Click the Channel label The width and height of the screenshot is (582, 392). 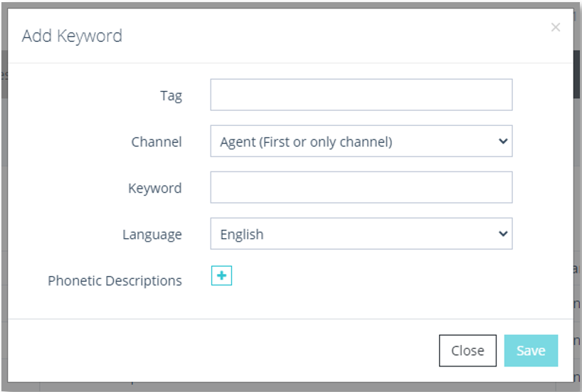[157, 142]
